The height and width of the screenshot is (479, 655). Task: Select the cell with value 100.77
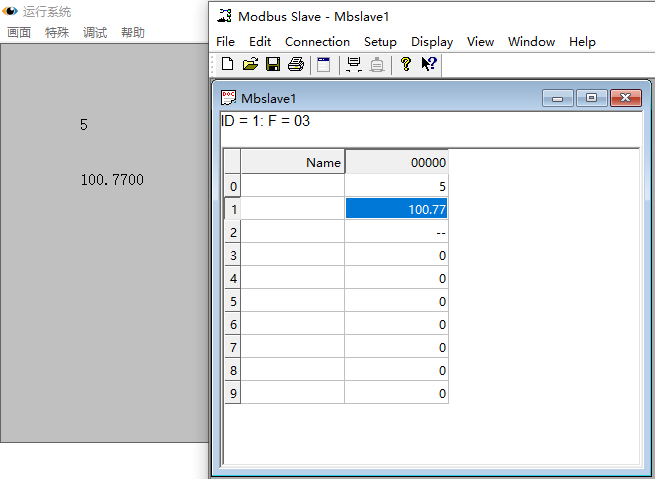click(x=396, y=209)
